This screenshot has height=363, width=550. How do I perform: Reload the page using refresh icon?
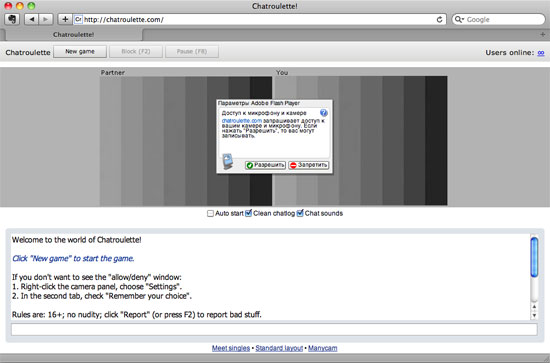[439, 20]
